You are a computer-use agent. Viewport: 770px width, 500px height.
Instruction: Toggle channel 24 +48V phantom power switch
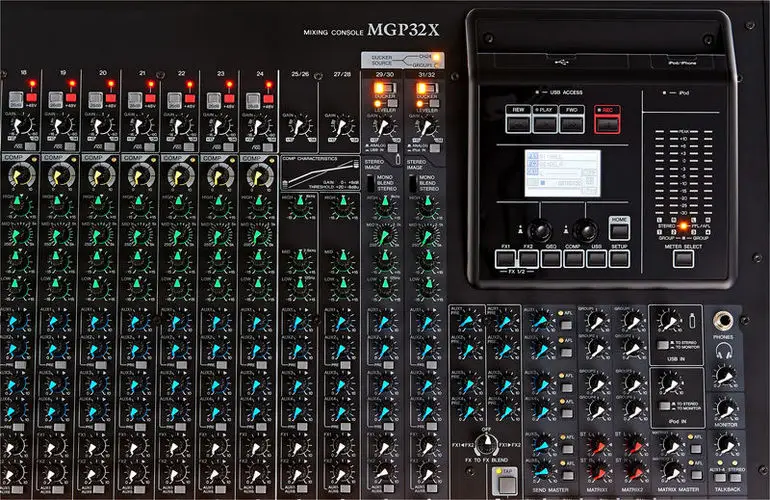[x=268, y=100]
